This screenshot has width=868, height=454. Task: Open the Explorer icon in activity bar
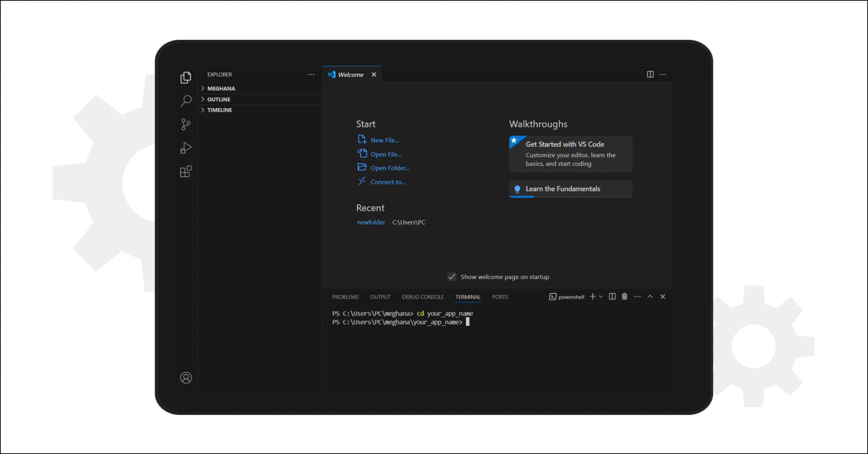[186, 77]
